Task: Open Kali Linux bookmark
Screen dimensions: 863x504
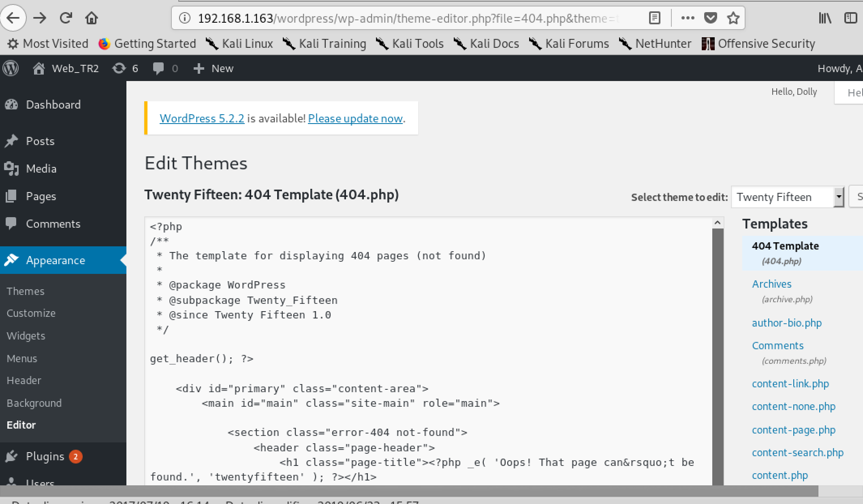Action: 239,43
